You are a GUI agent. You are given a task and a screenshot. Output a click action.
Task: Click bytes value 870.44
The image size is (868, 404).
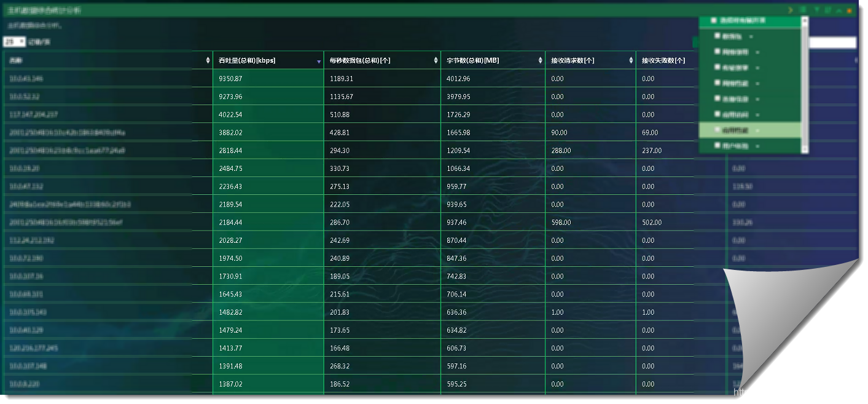[456, 240]
